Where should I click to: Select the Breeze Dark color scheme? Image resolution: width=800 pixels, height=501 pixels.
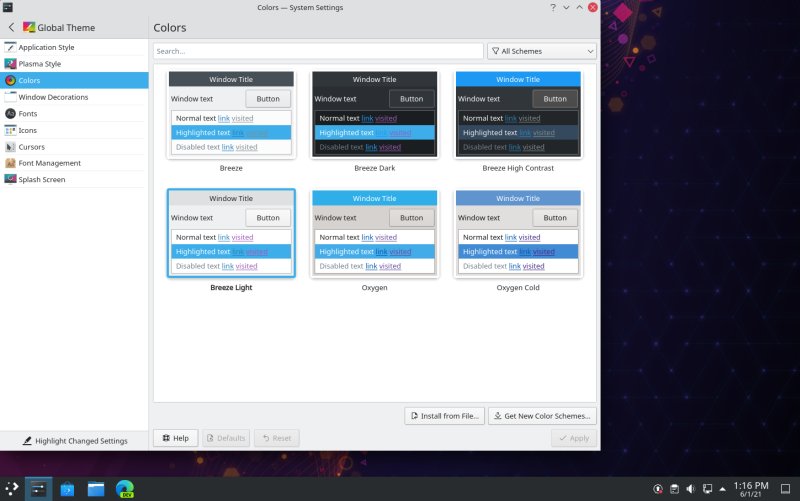375,120
